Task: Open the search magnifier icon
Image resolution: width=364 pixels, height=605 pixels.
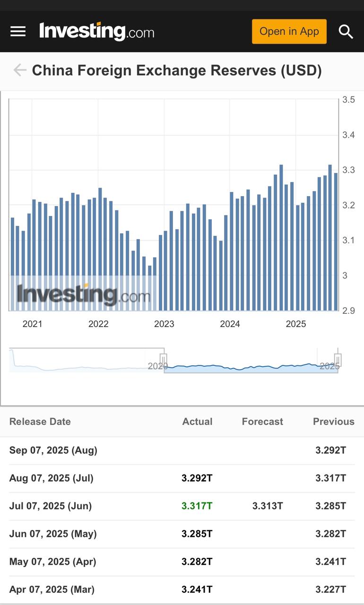Action: [346, 32]
